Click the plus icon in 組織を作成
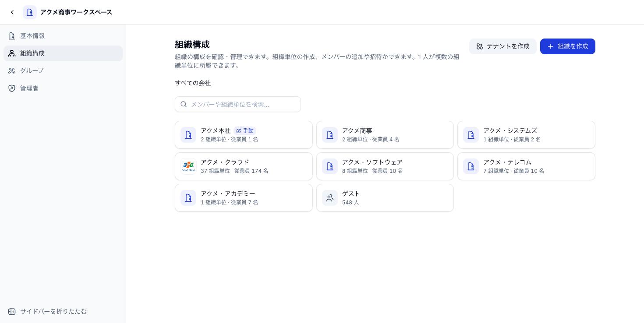Screen dimensions: 644x323 tap(551, 46)
